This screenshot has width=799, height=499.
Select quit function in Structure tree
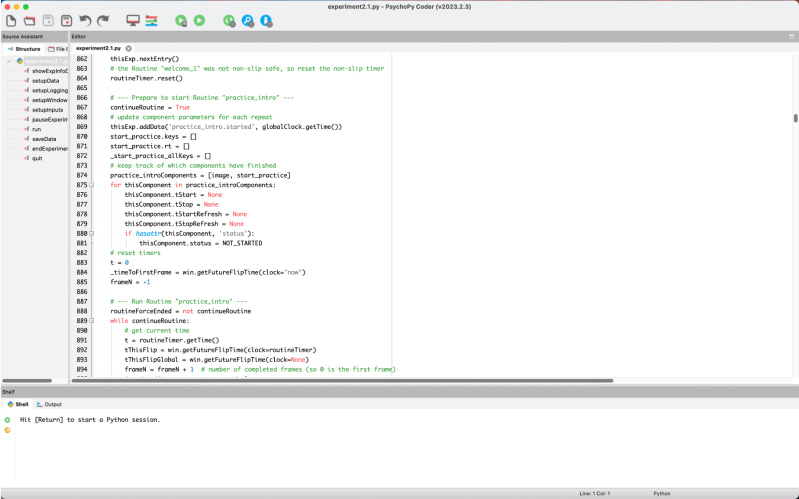(34, 158)
